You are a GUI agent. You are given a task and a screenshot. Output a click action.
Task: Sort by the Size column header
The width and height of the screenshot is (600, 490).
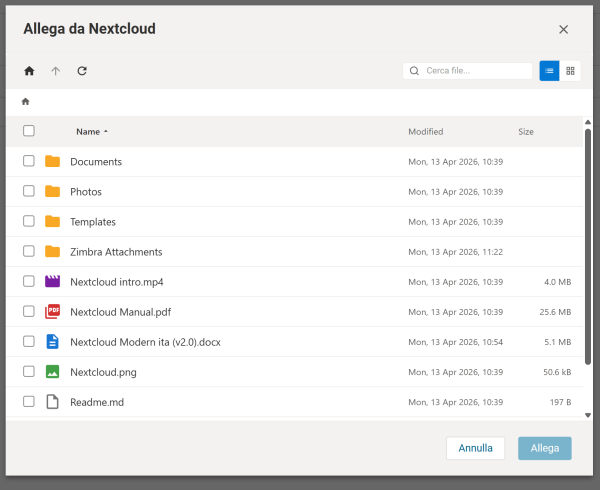(x=526, y=132)
